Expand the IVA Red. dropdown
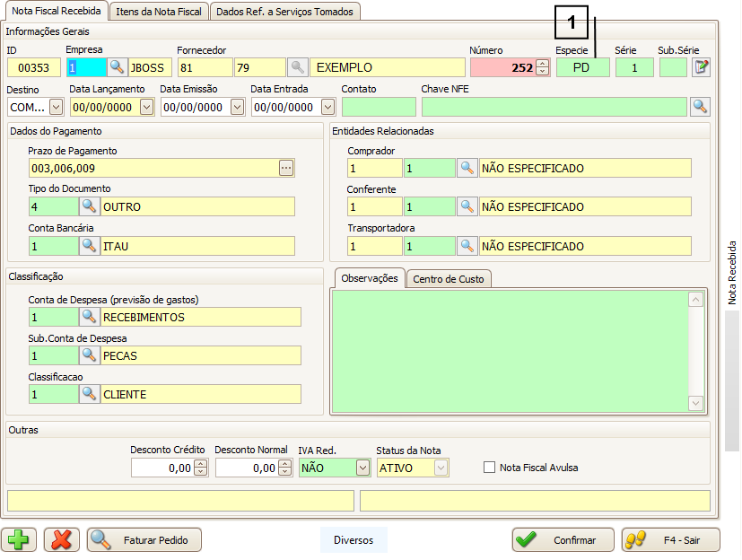 pos(362,468)
